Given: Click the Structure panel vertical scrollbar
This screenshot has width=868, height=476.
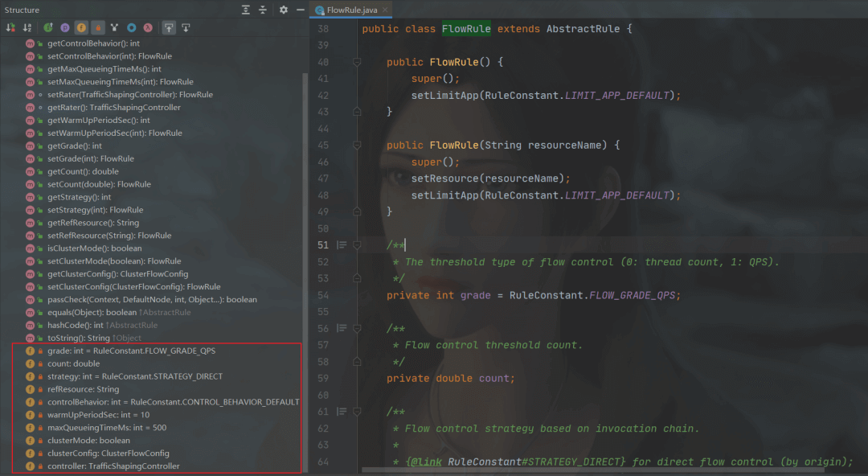Looking at the screenshot, I should [305, 272].
